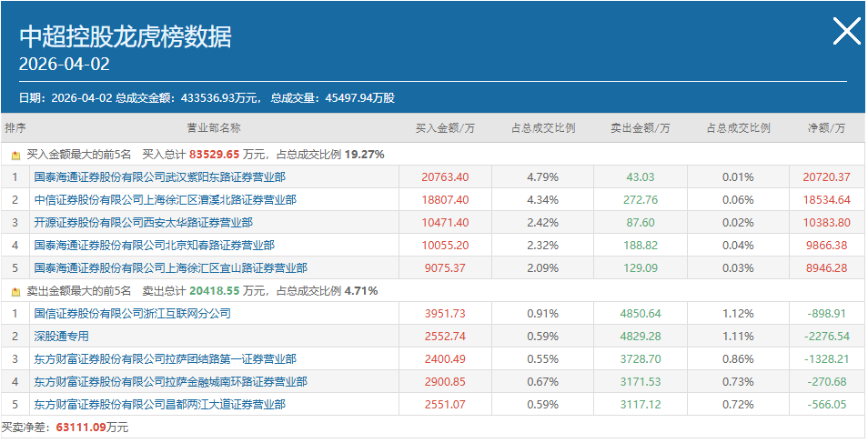Click the sell amount 43.03 cell

641,177
